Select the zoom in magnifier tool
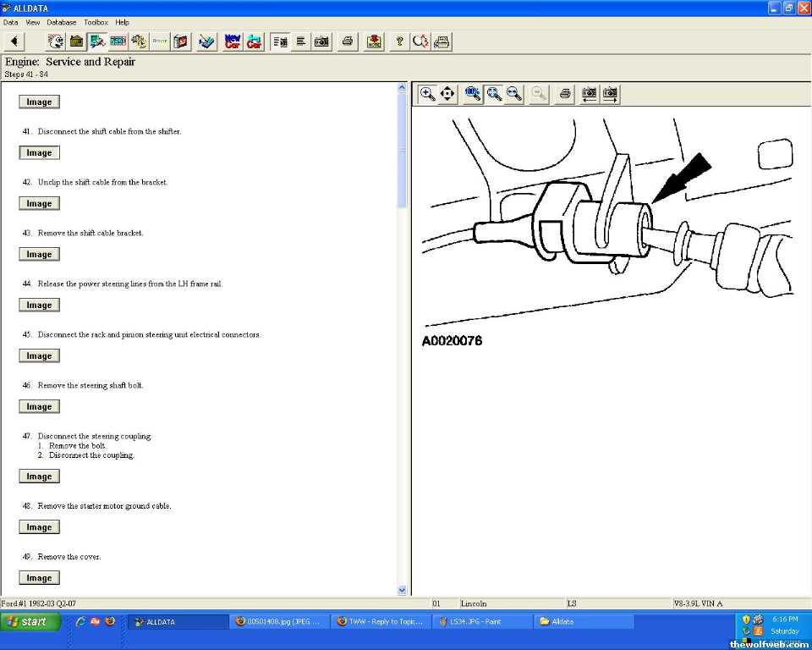812x650 pixels. pos(427,94)
